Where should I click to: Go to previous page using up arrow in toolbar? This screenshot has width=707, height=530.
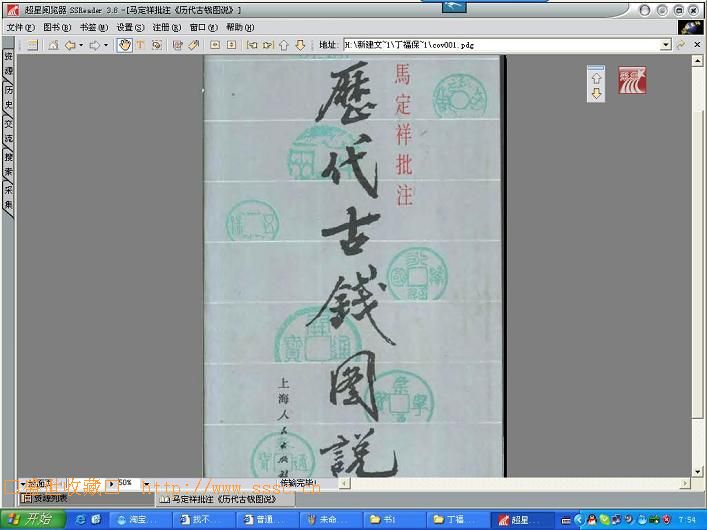284,45
